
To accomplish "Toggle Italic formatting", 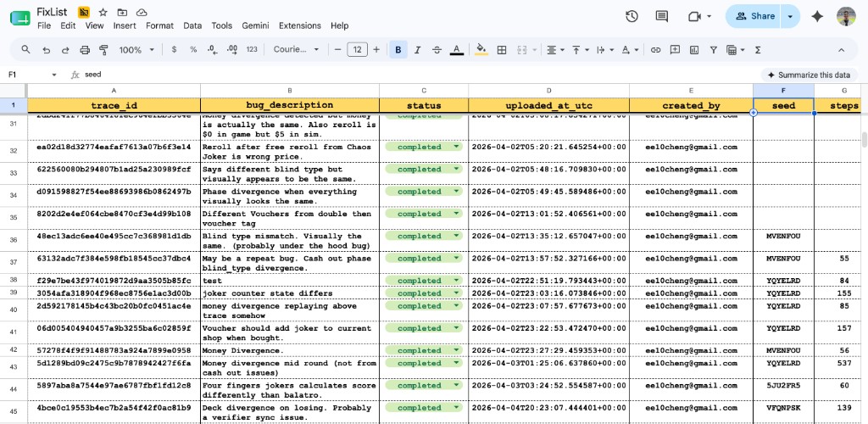I will [x=417, y=50].
